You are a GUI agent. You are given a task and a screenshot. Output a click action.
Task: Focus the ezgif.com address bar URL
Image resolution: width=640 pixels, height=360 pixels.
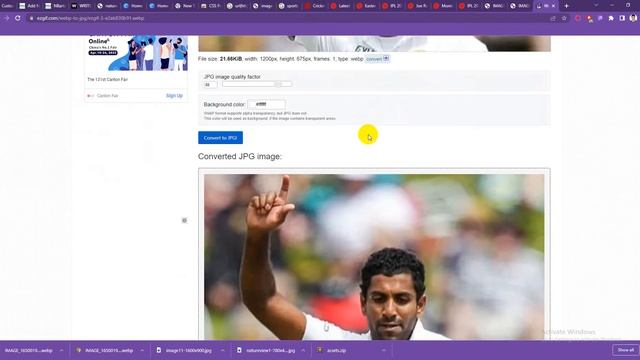(x=90, y=18)
